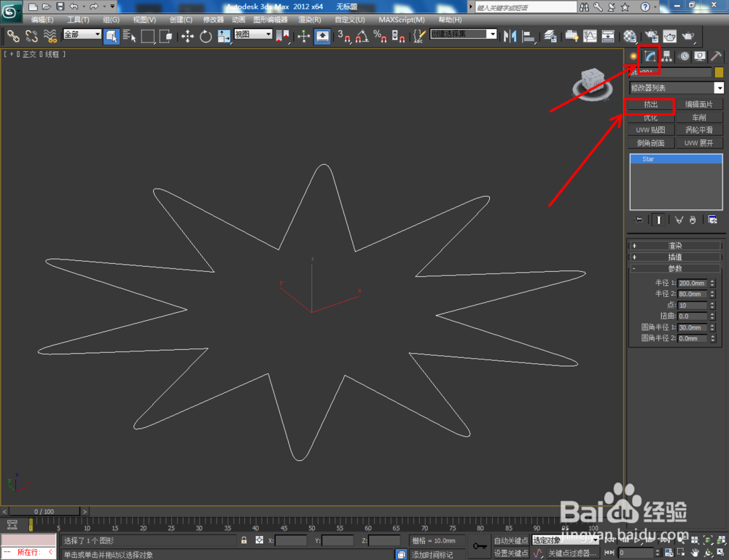Toggle the Percent Snap button
Screen dimensions: 729x560
click(x=381, y=36)
